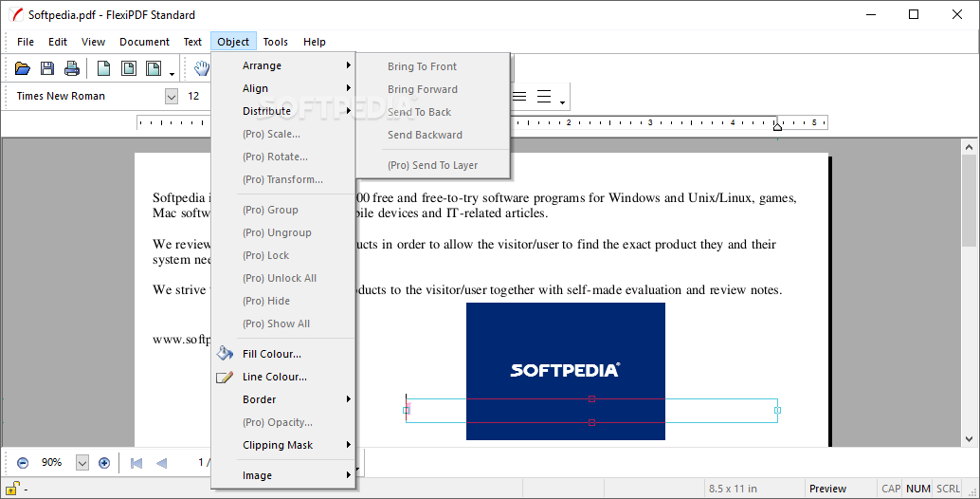The height and width of the screenshot is (499, 980).
Task: Choose Fill Colour... from Object menu
Action: [x=283, y=354]
